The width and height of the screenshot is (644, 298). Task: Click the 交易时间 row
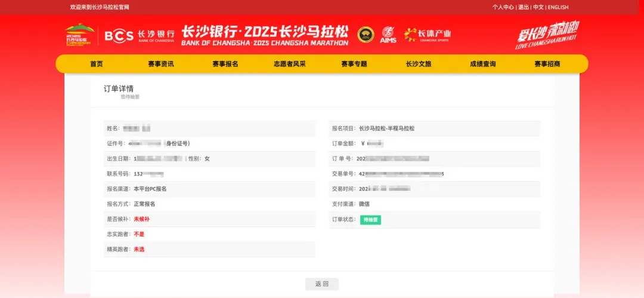pyautogui.click(x=435, y=189)
